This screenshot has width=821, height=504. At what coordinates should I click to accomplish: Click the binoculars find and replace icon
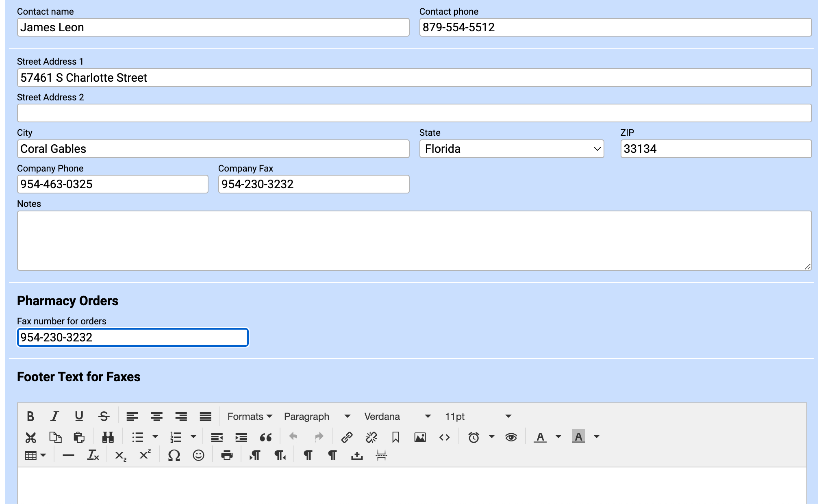tap(108, 437)
